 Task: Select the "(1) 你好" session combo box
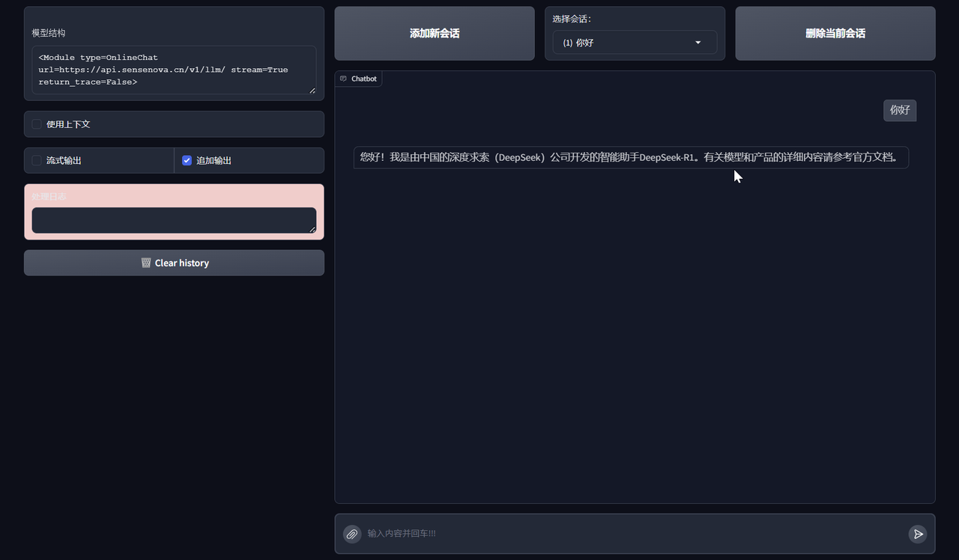(x=635, y=43)
